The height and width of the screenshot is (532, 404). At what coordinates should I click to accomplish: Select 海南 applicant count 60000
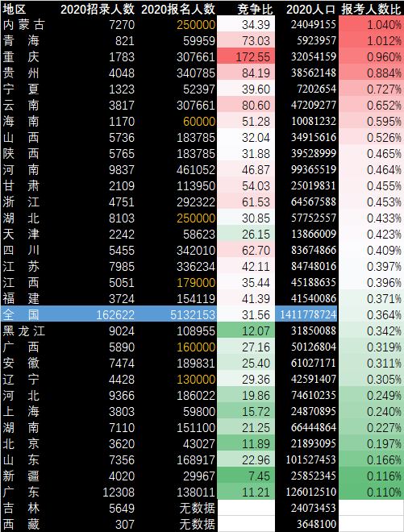click(199, 122)
